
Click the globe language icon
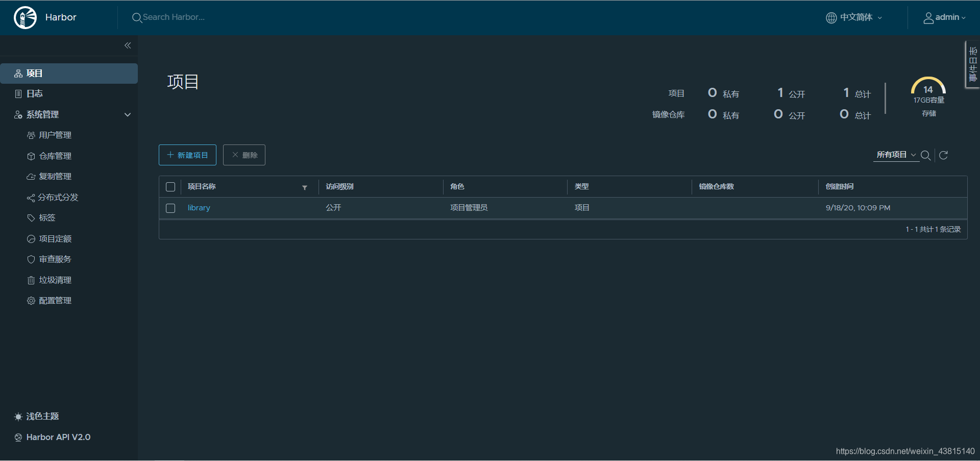[x=831, y=18]
